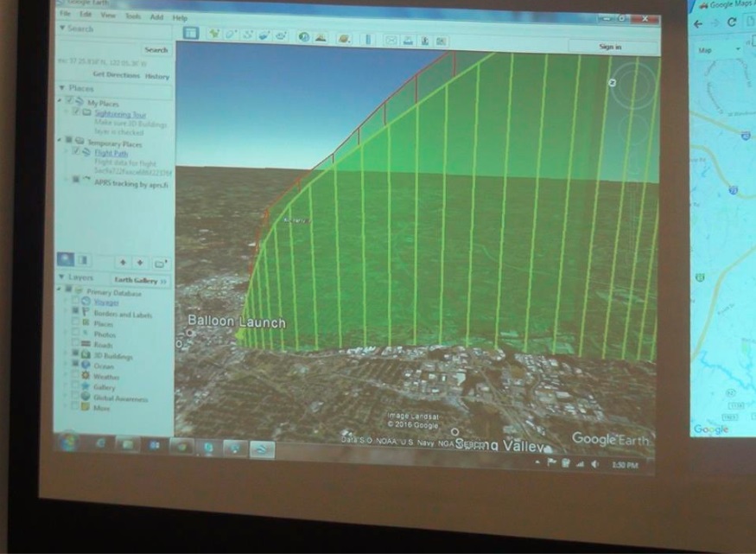
Task: Toggle the Weather layer checkbox
Action: click(x=76, y=377)
